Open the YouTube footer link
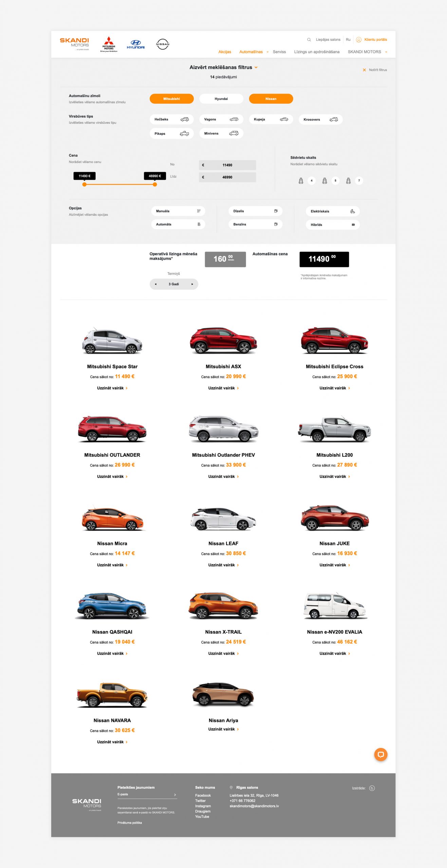Image resolution: width=447 pixels, height=868 pixels. click(x=202, y=816)
